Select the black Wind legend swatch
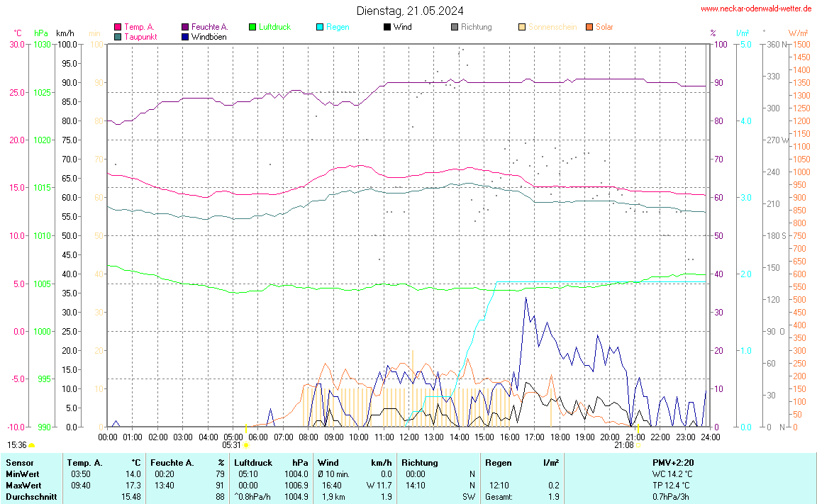The image size is (817, 504). (387, 27)
